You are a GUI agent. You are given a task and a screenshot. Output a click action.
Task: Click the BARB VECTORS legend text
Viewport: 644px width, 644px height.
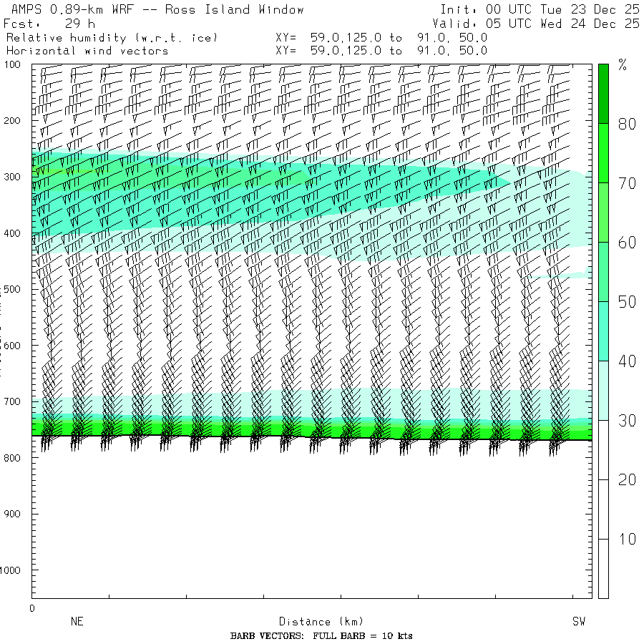pyautogui.click(x=321, y=636)
